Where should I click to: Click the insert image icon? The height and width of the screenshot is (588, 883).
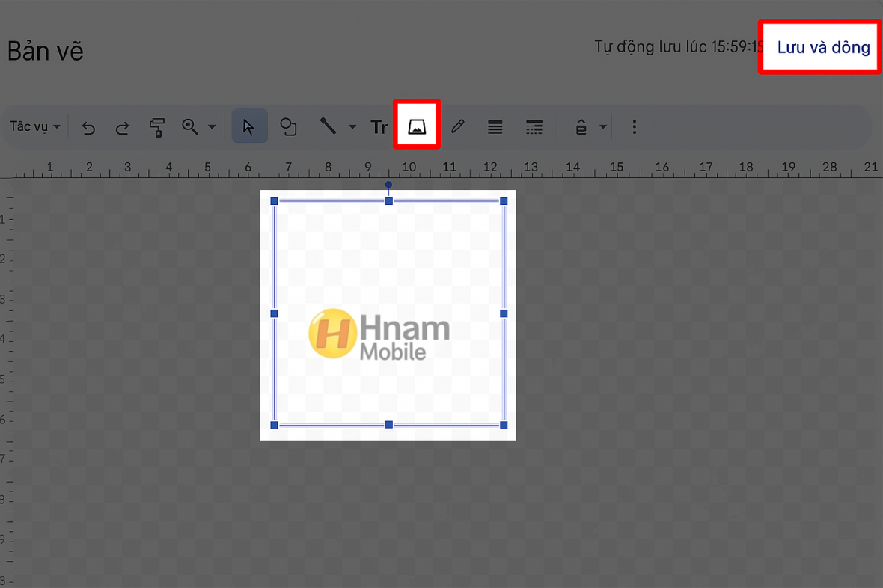coord(417,126)
